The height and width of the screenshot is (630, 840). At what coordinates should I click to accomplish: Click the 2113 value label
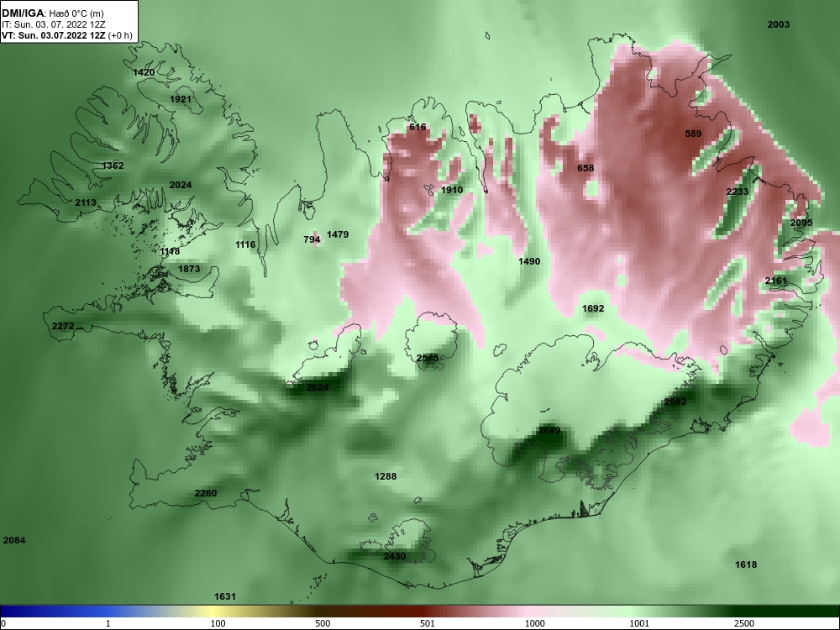pos(86,202)
